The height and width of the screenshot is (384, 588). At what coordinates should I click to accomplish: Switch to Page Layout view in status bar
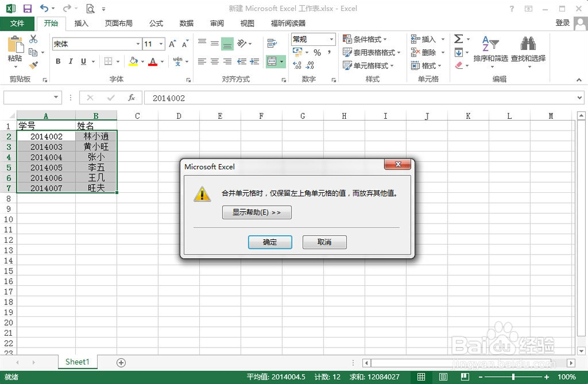(x=443, y=377)
